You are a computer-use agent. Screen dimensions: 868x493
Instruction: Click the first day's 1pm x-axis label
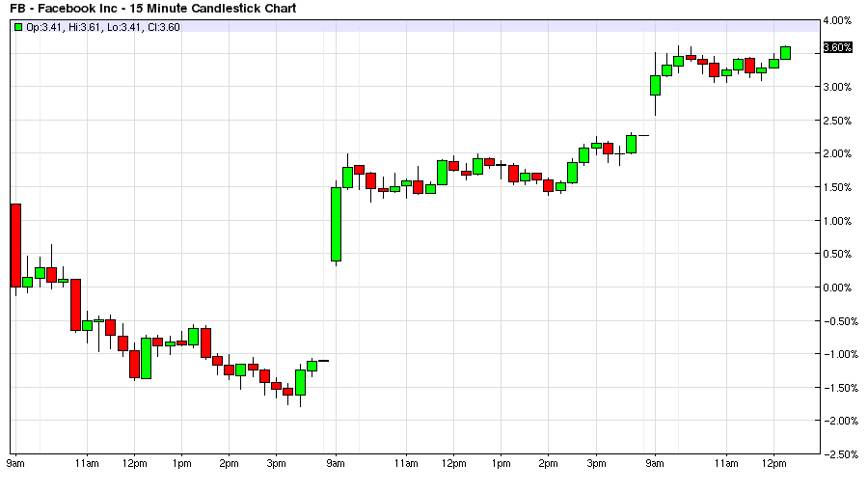click(181, 464)
